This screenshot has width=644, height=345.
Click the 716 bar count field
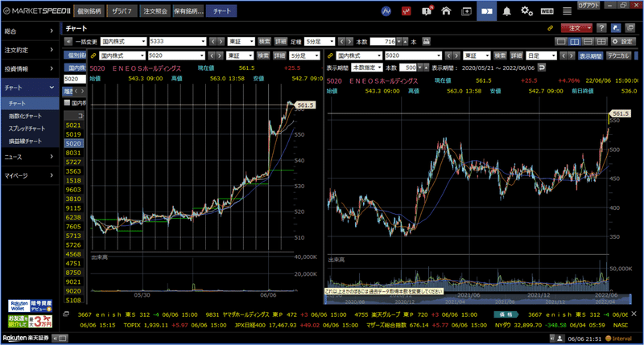coord(383,42)
